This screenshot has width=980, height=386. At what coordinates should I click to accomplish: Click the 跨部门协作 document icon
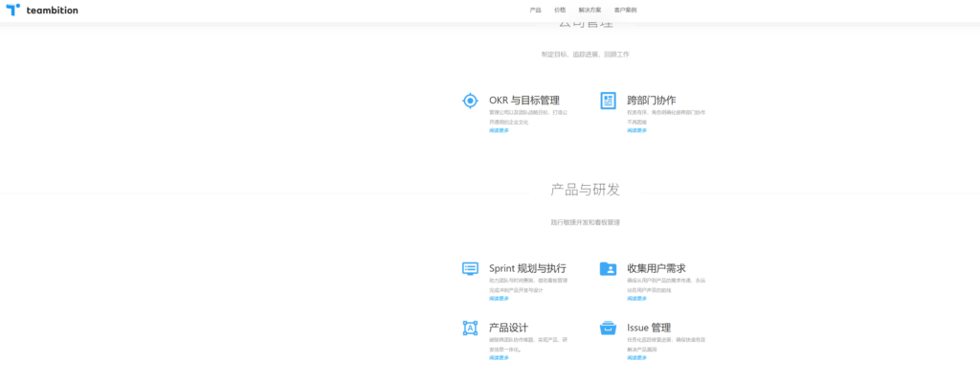tap(608, 101)
